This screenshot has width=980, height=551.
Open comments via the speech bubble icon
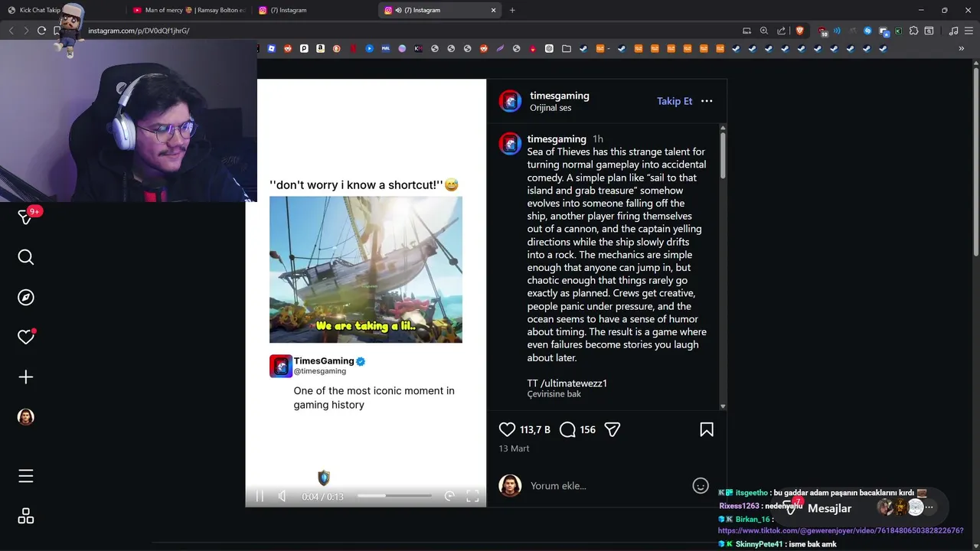click(x=567, y=429)
